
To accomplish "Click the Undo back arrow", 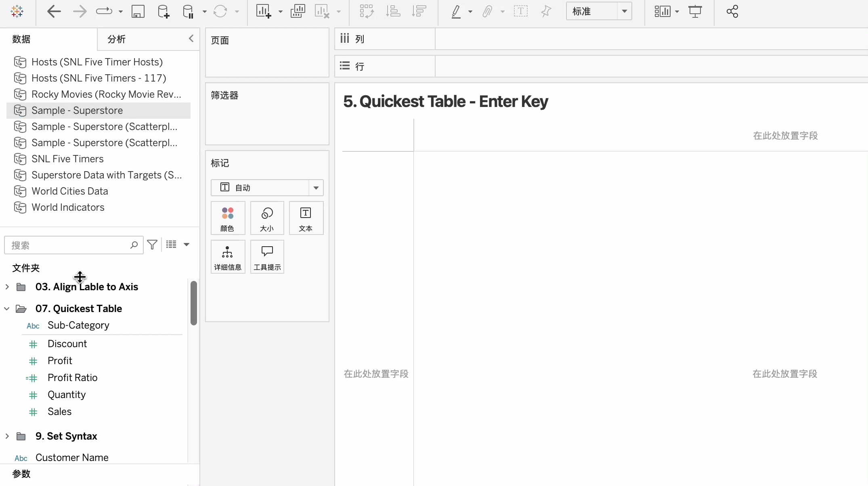I will pyautogui.click(x=54, y=11).
